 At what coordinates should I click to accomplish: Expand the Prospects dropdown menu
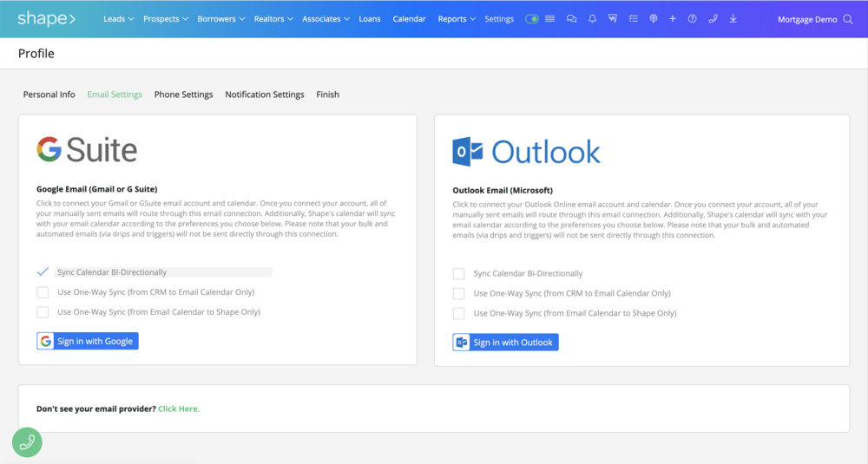pyautogui.click(x=166, y=19)
